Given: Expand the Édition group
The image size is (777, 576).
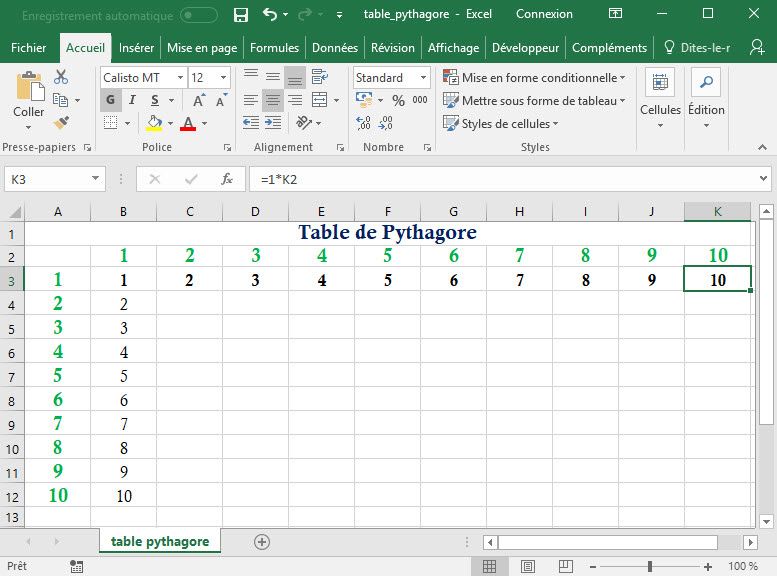Looking at the screenshot, I should click(x=706, y=99).
